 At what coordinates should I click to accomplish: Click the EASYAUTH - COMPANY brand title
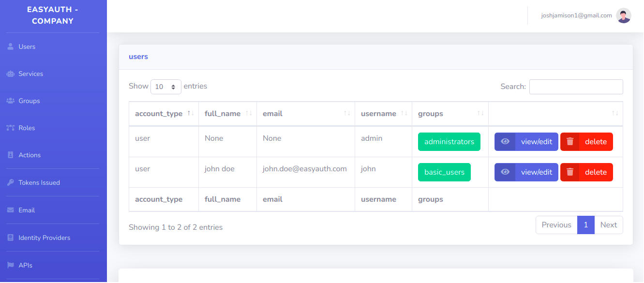pos(53,15)
